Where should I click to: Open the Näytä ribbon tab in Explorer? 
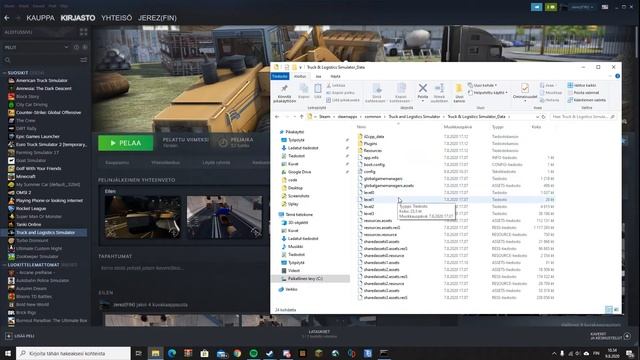click(x=335, y=76)
